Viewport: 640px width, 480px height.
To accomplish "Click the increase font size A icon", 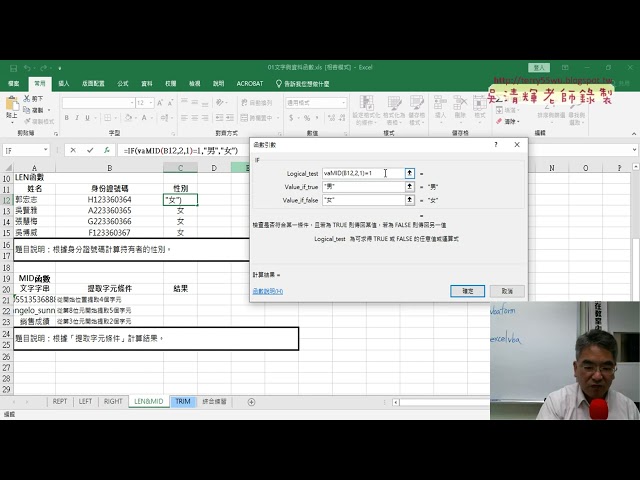I will (x=160, y=103).
